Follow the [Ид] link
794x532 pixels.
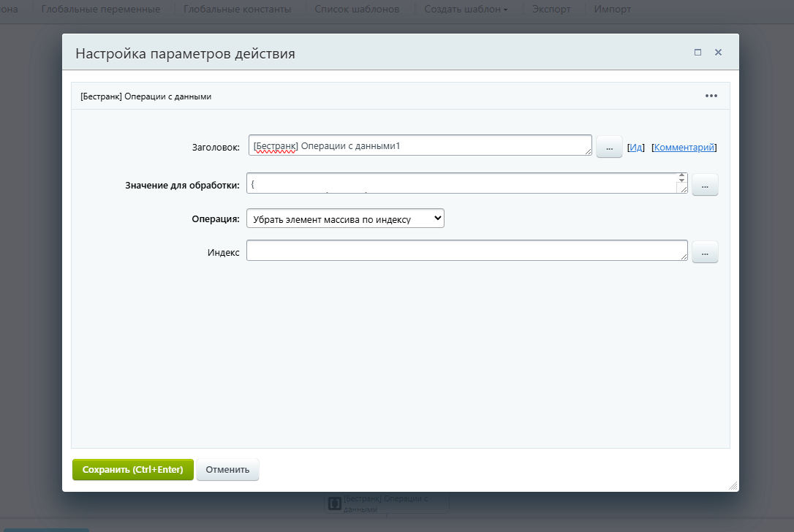[635, 146]
